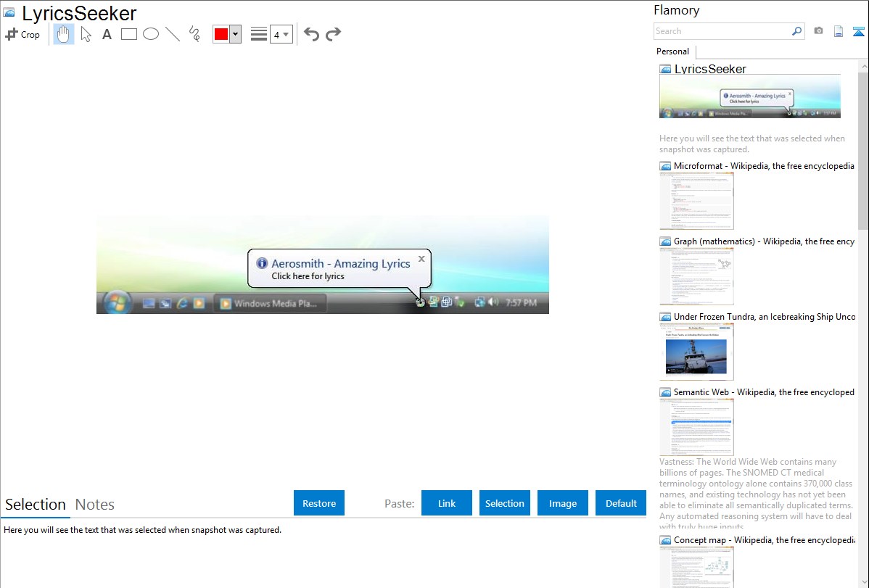Click the LyricsSeeker title in sidebar list
869x588 pixels.
click(x=710, y=69)
